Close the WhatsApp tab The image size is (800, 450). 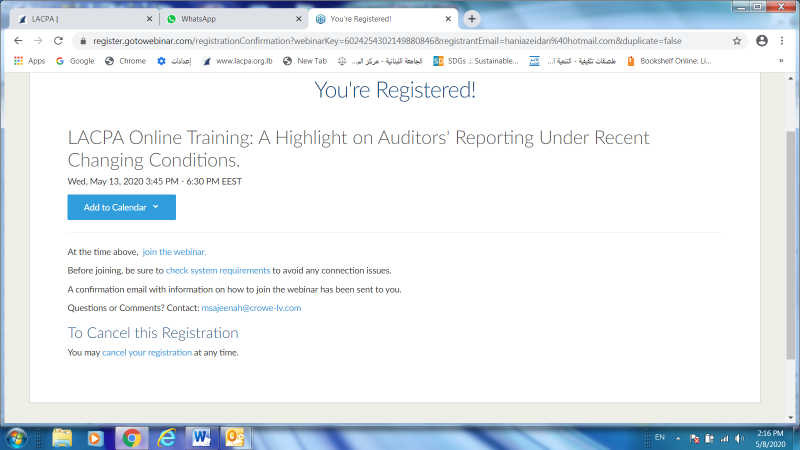coord(298,19)
